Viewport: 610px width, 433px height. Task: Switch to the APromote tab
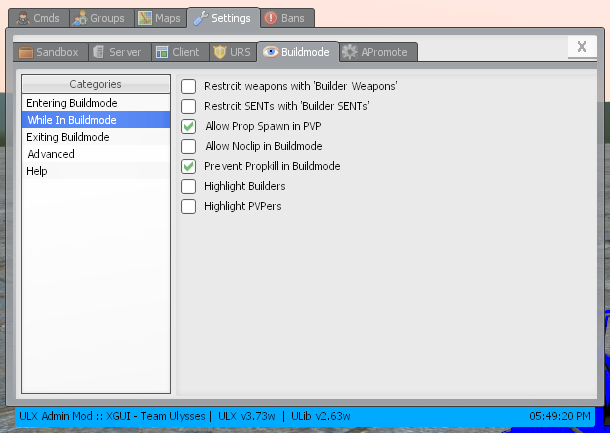point(378,52)
